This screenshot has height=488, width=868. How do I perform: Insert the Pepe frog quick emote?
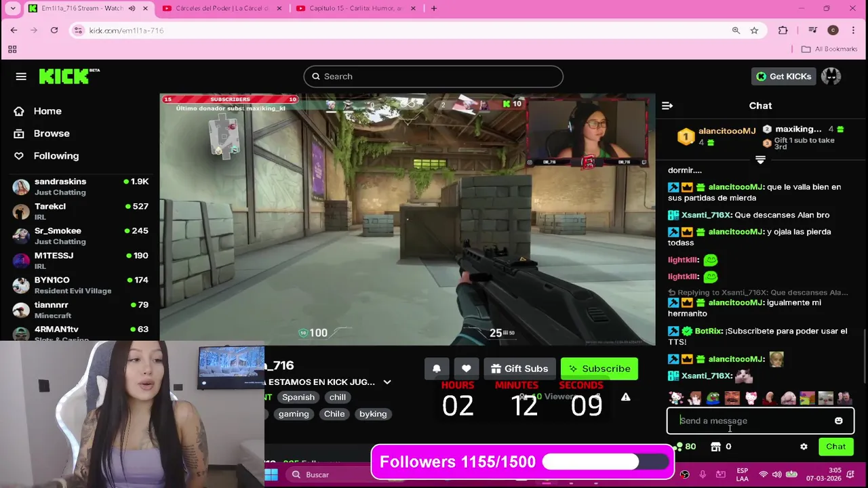713,398
